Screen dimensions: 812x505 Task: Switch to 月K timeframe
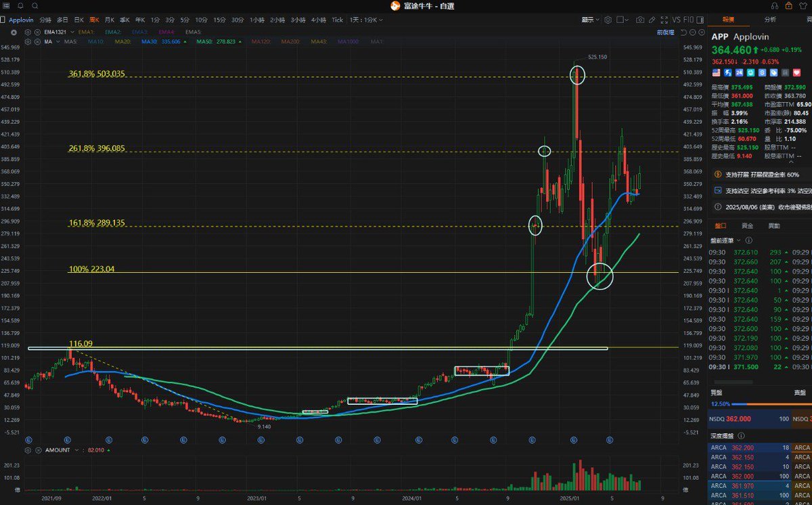(109, 20)
